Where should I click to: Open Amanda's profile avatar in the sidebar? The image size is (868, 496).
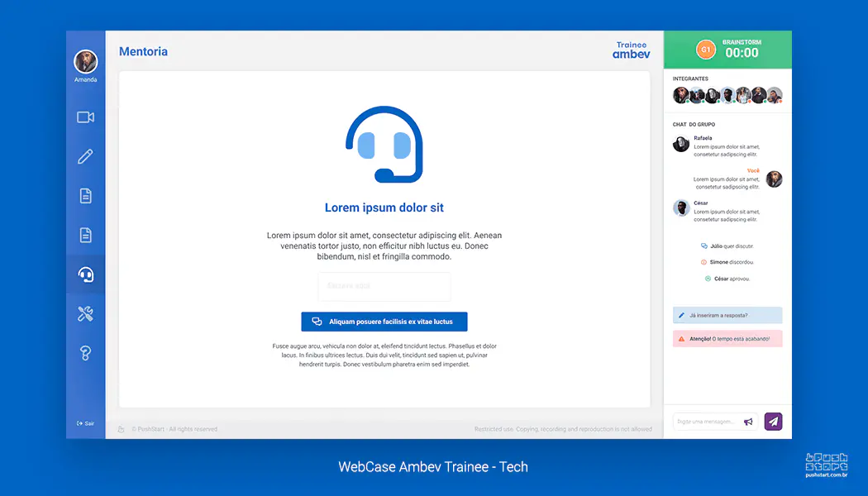86,61
